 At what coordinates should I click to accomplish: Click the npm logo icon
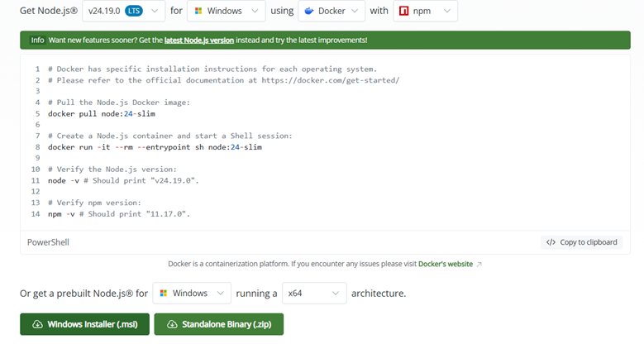(x=403, y=11)
